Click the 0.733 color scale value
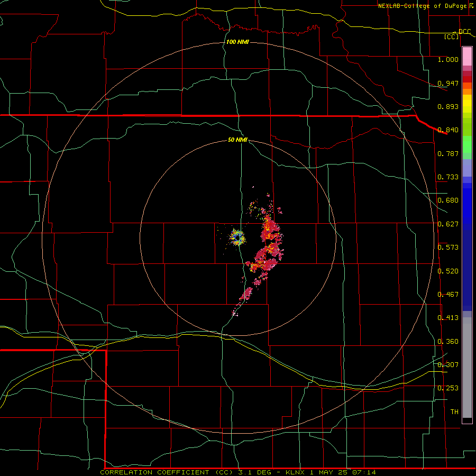Screen dimensions: 476x476 (448, 177)
